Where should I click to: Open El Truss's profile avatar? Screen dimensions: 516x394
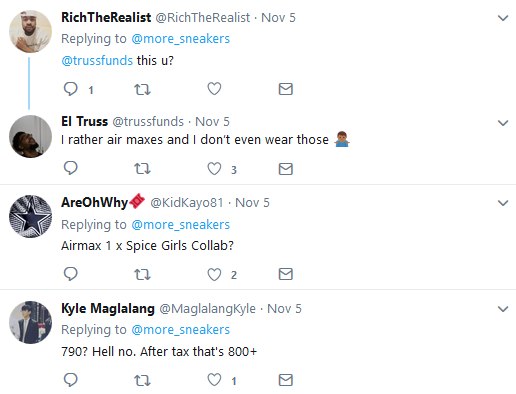(30, 136)
